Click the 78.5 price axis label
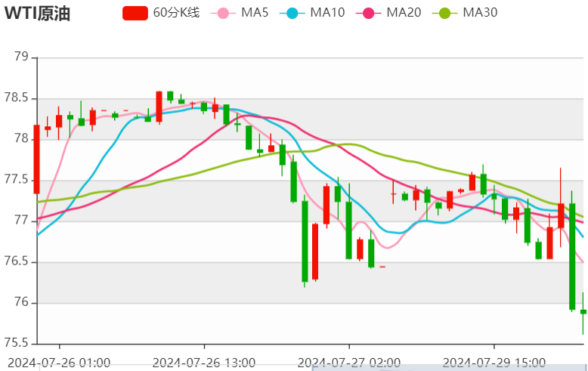 (x=16, y=97)
